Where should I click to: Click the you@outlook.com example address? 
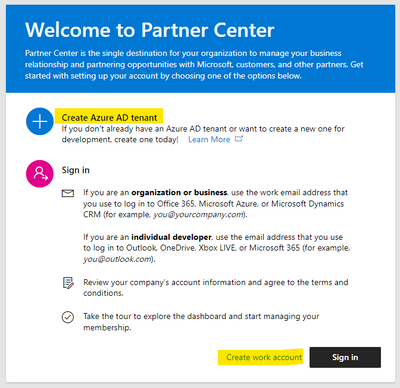pyautogui.click(x=118, y=259)
